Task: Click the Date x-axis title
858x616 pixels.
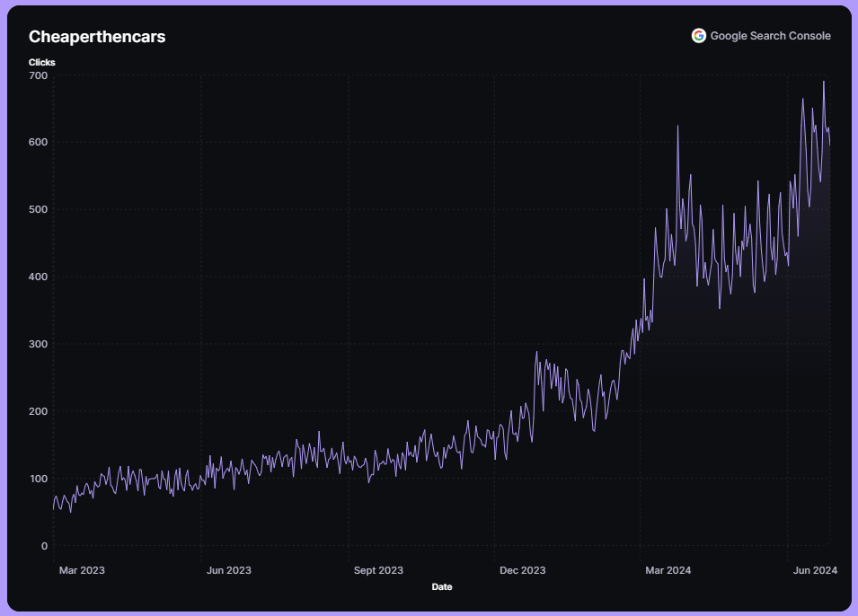Action: pos(442,587)
